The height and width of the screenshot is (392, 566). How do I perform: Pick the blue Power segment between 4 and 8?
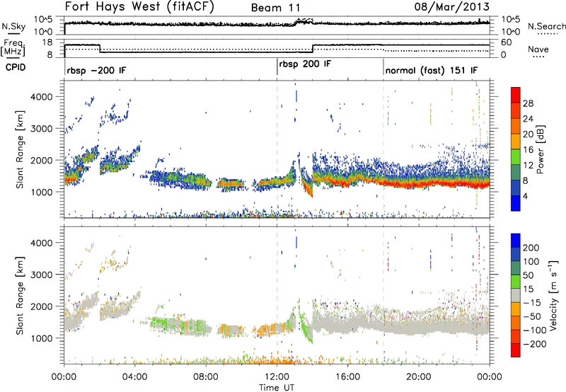516,188
